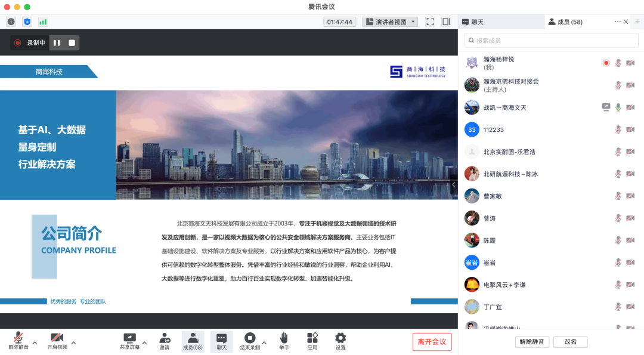Open the 演讲者视图 layout dropdown
Image resolution: width=644 pixels, height=355 pixels.
390,21
